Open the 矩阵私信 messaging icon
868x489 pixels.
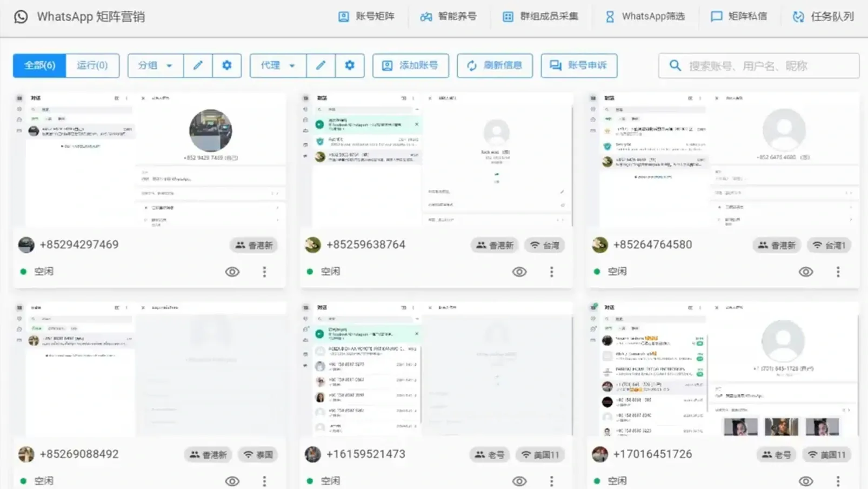[716, 16]
